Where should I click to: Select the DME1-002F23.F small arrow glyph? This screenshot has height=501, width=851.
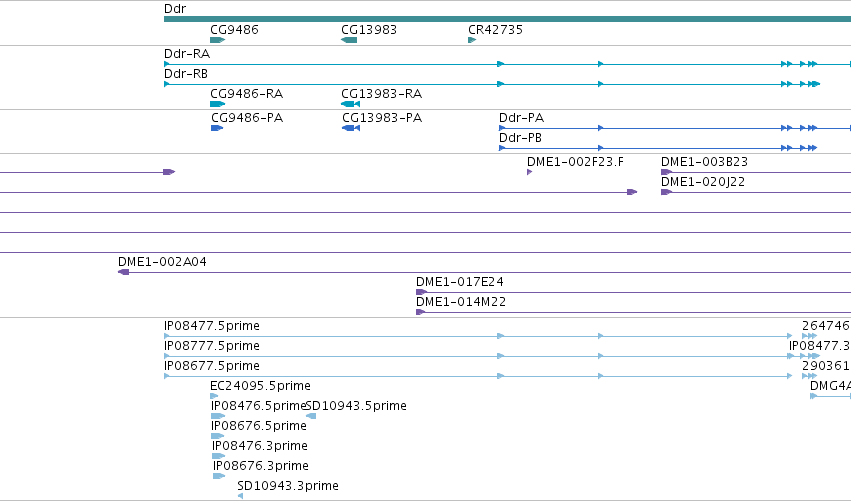click(x=530, y=172)
